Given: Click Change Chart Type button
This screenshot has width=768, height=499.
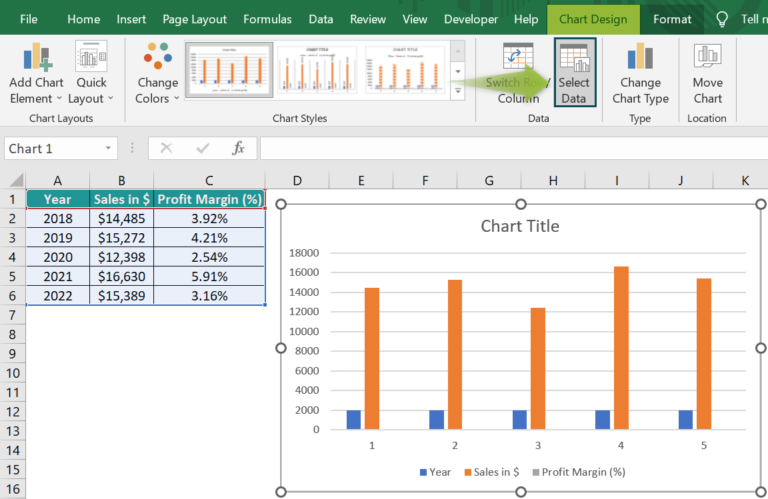Looking at the screenshot, I should (640, 73).
